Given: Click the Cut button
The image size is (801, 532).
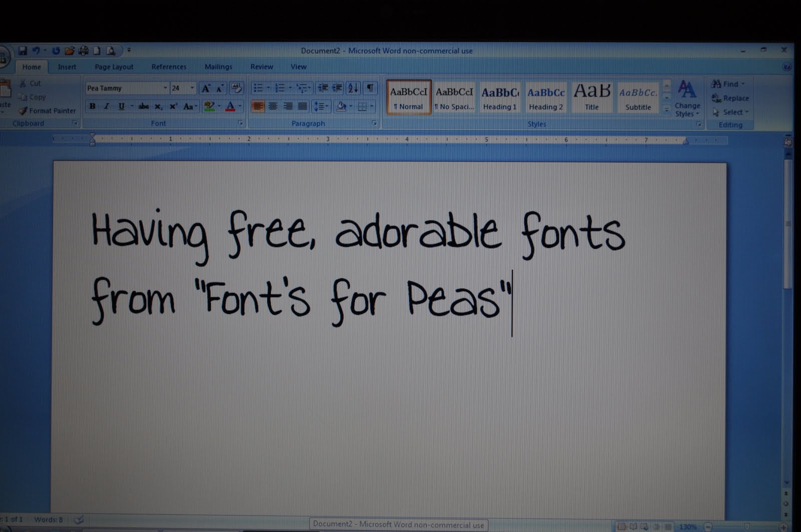Looking at the screenshot, I should point(30,84).
